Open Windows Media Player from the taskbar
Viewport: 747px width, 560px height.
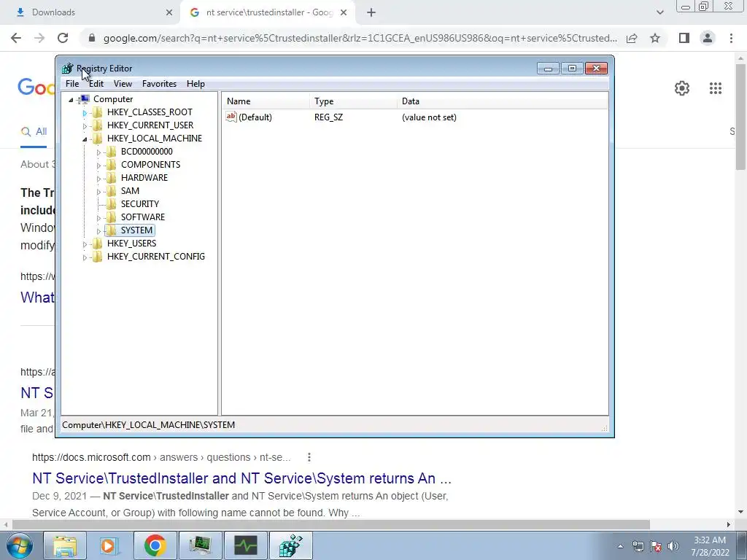(109, 545)
